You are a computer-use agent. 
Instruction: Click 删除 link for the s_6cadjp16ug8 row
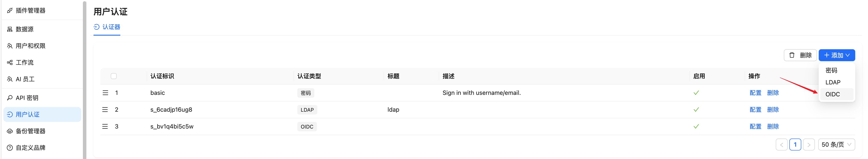coord(773,110)
